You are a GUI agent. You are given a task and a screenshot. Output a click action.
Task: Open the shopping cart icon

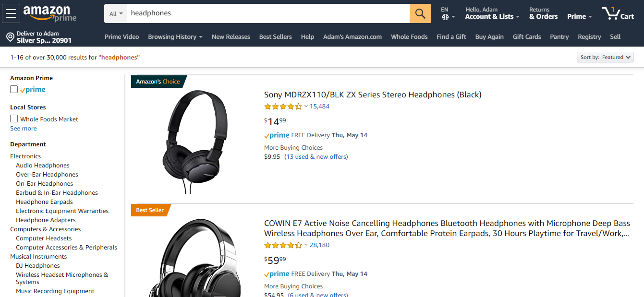[x=618, y=13]
